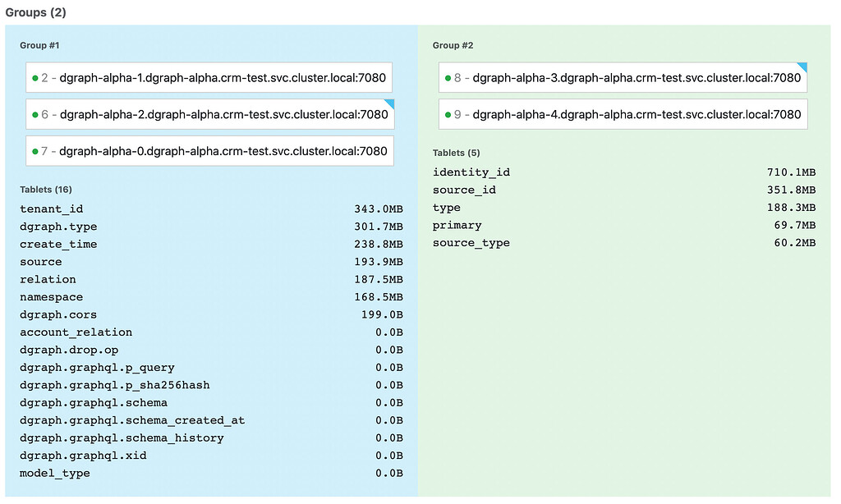This screenshot has height=504, width=841.
Task: Select the dgraph-alpha-1 node entry
Action: 208,76
